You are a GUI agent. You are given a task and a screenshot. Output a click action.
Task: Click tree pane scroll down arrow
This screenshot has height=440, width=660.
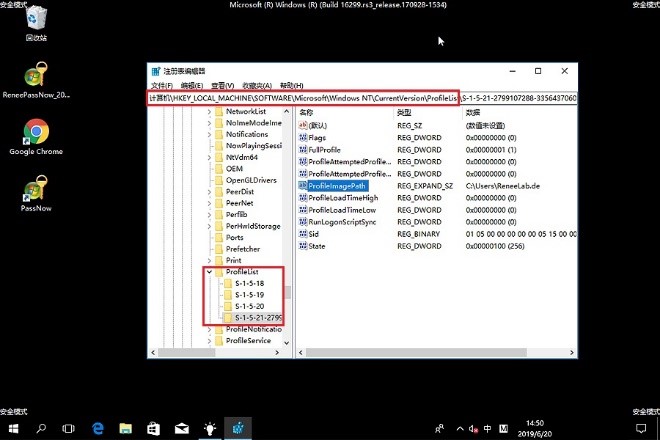[287, 342]
